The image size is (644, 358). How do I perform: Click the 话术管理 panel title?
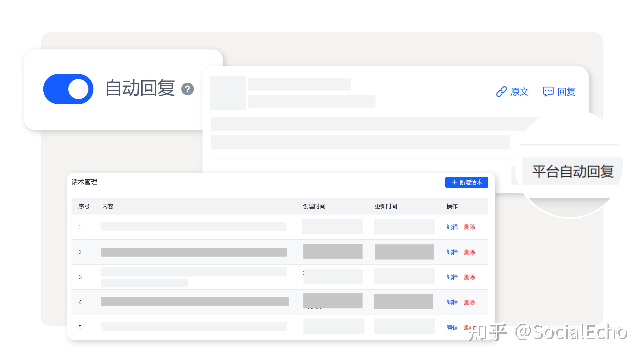(85, 182)
